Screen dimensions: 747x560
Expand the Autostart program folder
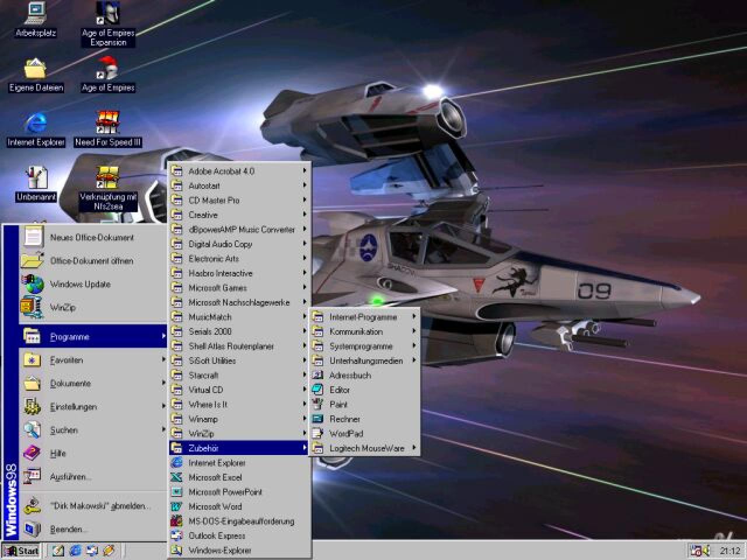[x=239, y=185]
